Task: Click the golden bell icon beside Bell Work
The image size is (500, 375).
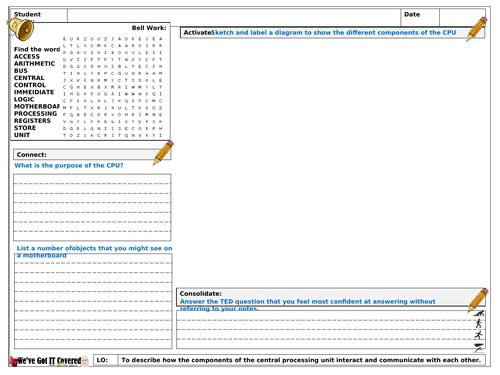Action: pos(21,29)
